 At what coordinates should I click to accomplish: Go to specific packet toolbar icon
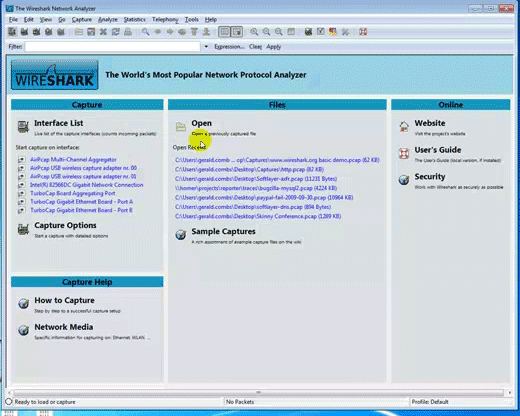(x=182, y=32)
